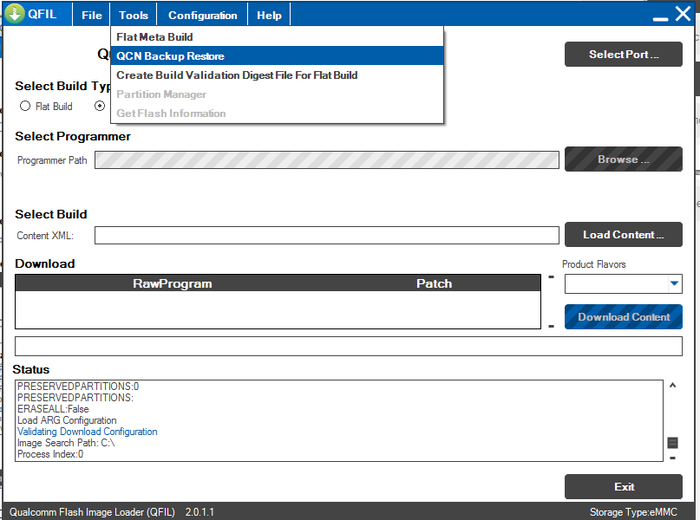Click into the Content XML text field
The image size is (700, 520).
(326, 236)
